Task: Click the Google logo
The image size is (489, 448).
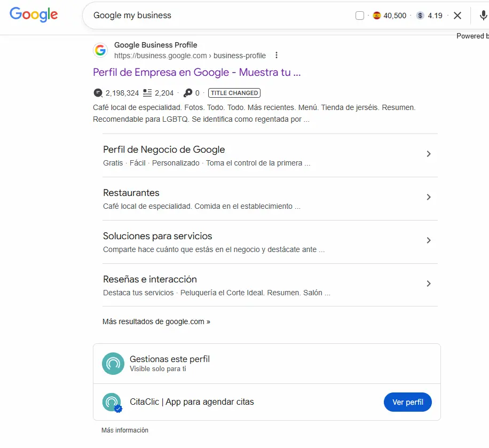Action: 34,15
